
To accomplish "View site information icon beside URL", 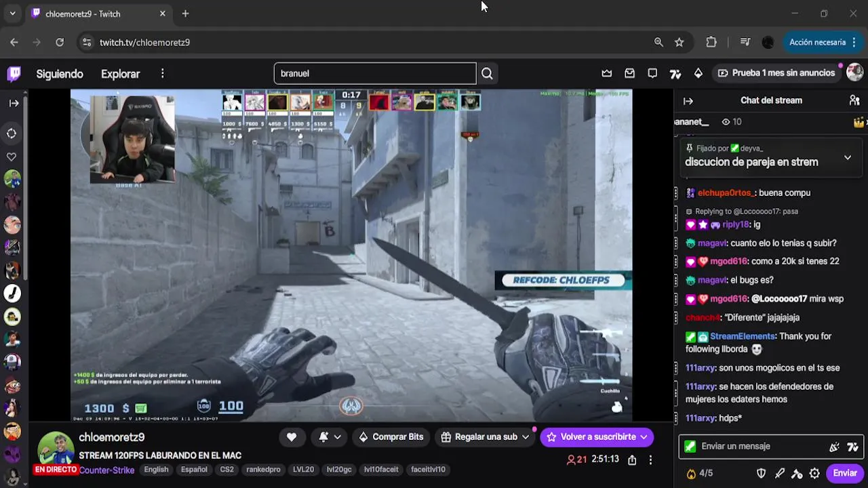I will (x=86, y=42).
